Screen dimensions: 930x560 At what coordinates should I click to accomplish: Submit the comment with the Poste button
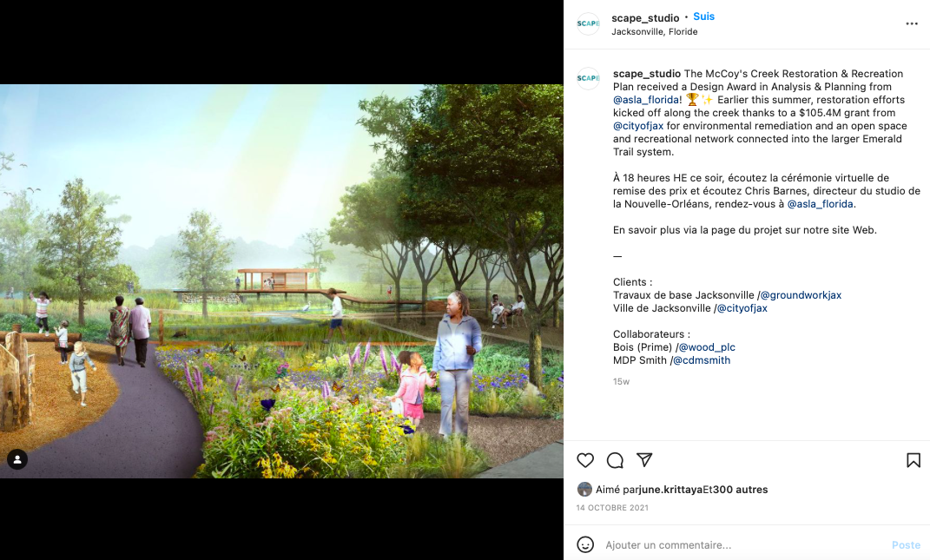(x=907, y=544)
